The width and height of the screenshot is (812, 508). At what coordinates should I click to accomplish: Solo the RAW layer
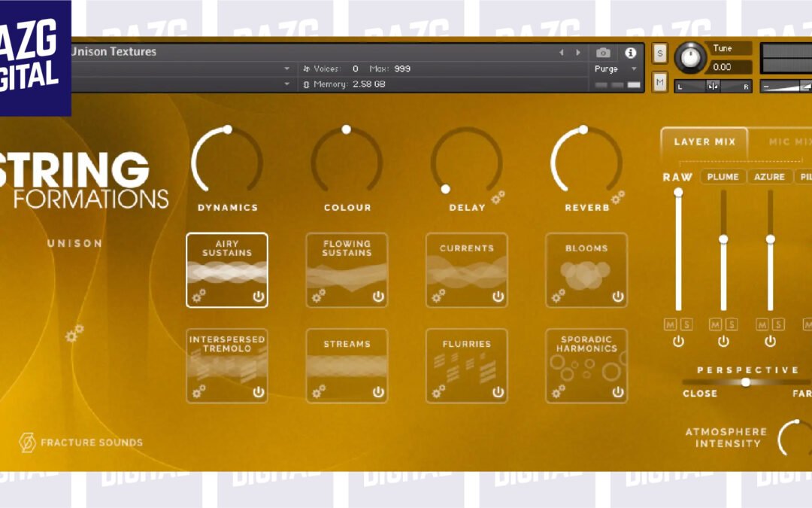pos(686,324)
